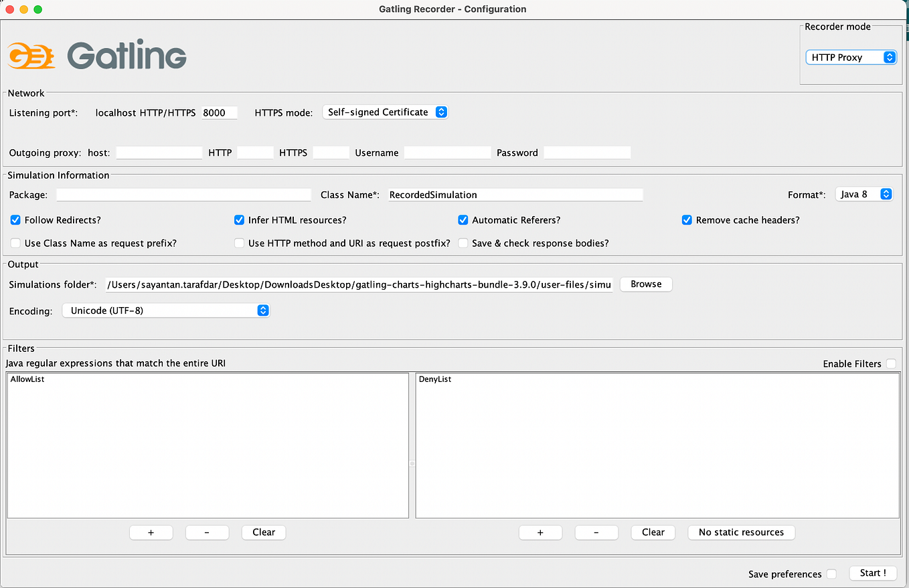Open the Recorder mode dropdown
The height and width of the screenshot is (588, 909).
pyautogui.click(x=851, y=57)
